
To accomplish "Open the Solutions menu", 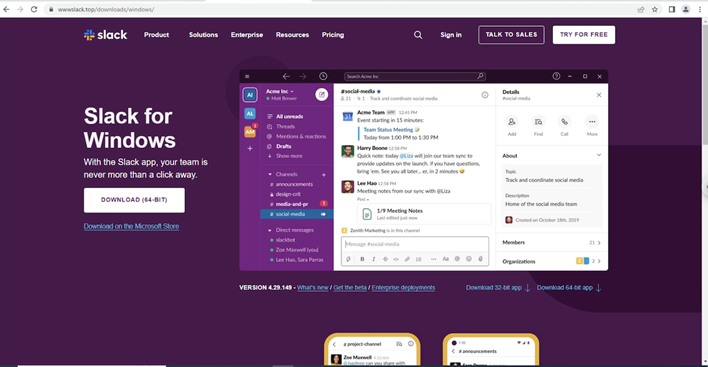I will pyautogui.click(x=203, y=35).
